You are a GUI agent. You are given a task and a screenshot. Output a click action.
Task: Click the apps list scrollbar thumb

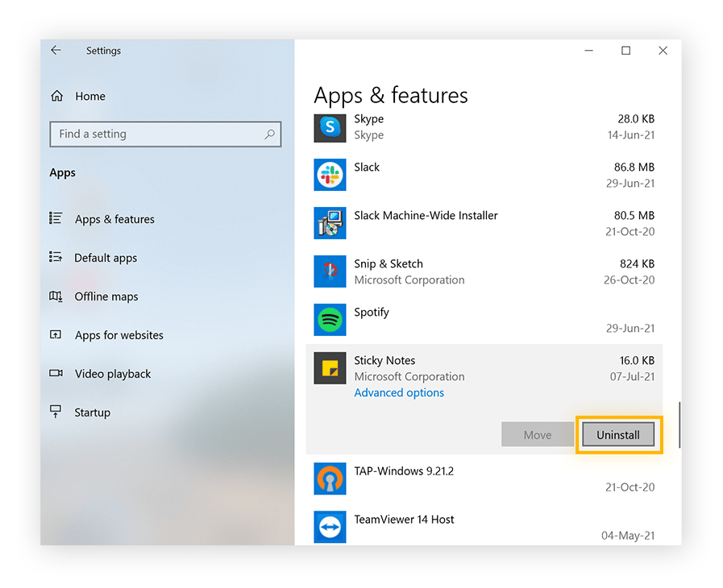point(679,424)
